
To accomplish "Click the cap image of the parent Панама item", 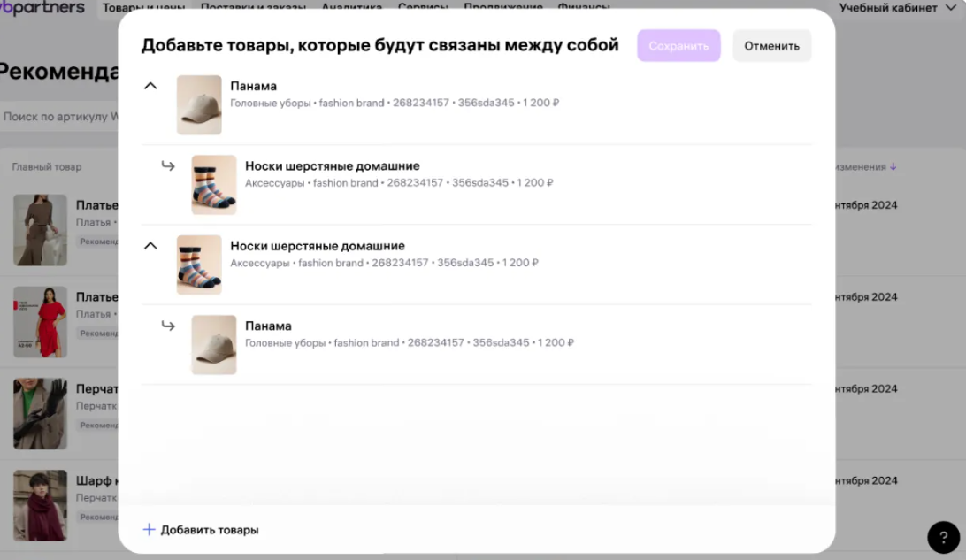I will (x=199, y=104).
